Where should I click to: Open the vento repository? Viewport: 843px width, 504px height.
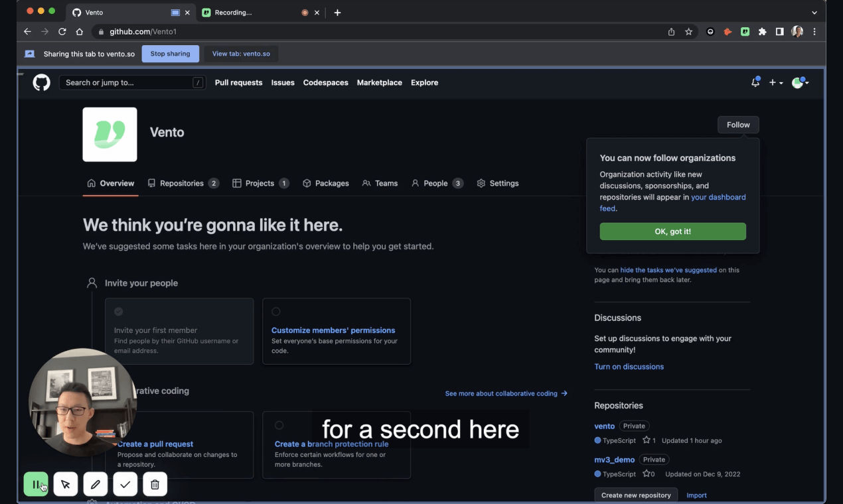[x=605, y=426]
